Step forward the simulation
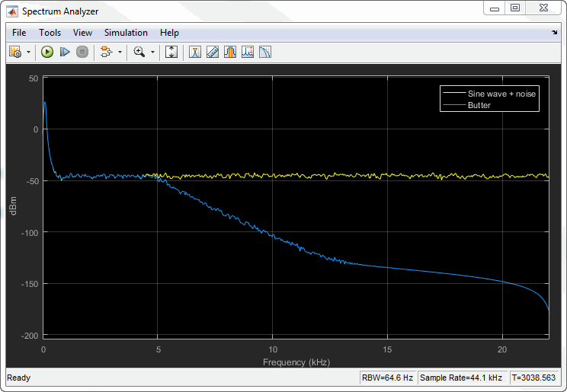Screen dimensions: 567x392 click(65, 52)
